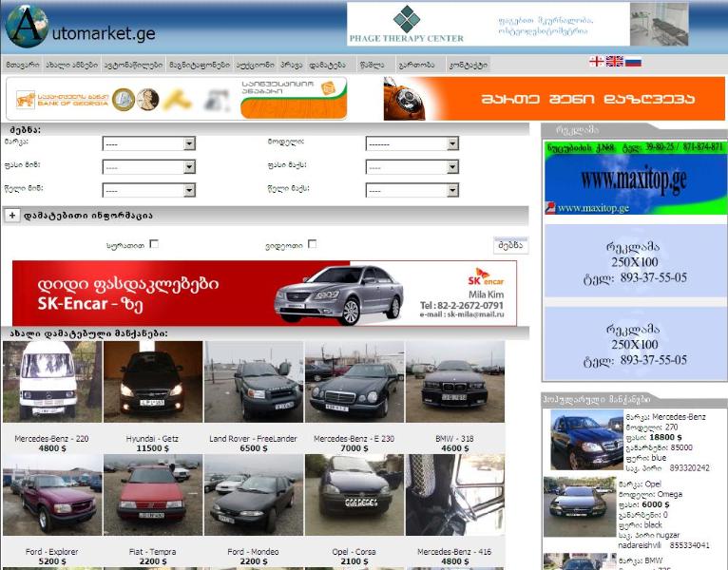Open the red Fiat Tempra photo

coord(153,495)
